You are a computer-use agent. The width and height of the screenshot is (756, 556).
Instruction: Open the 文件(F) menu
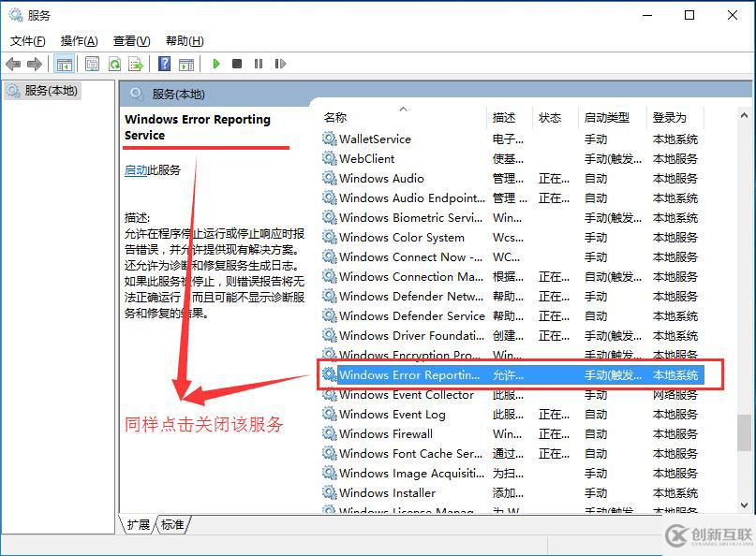tap(28, 41)
